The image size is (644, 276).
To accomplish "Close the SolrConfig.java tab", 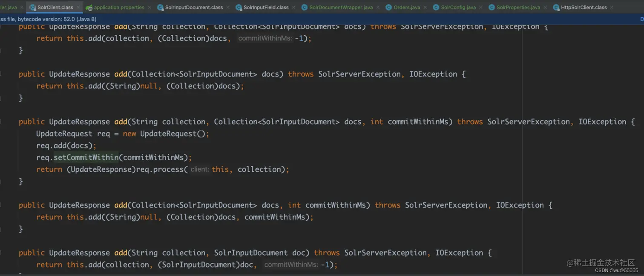I will pos(481,7).
